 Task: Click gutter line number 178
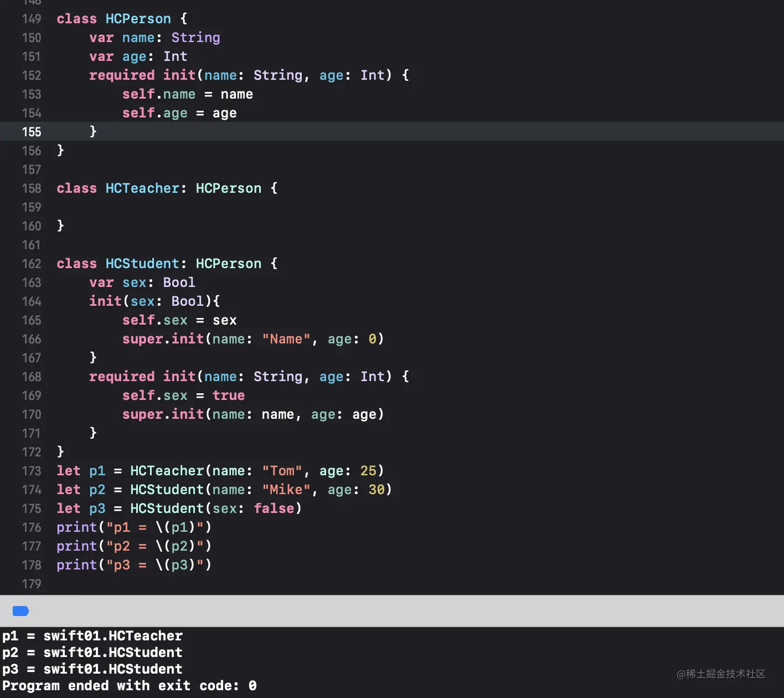click(x=32, y=565)
